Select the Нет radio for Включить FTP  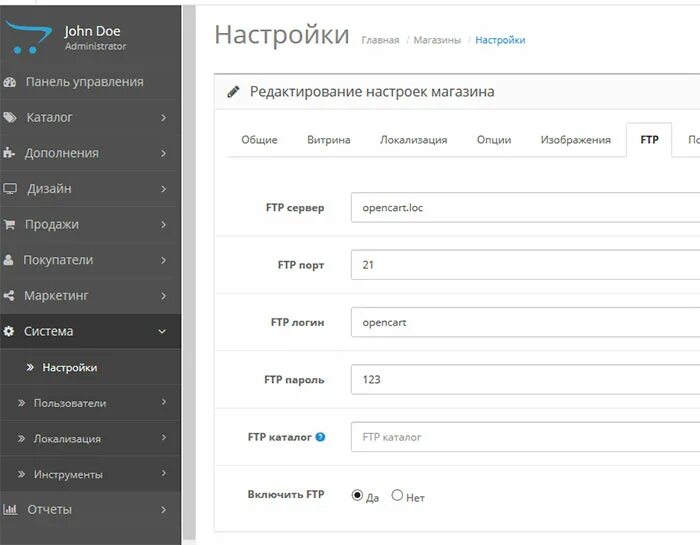pos(397,495)
